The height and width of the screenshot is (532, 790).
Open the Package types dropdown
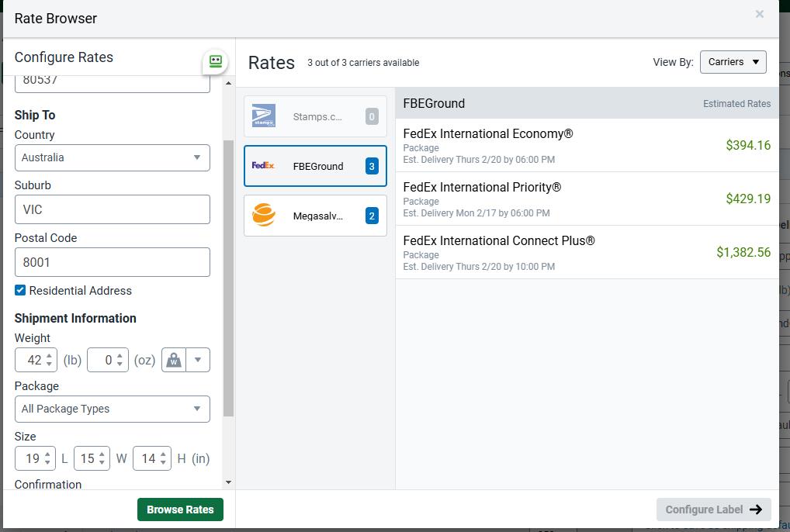[x=113, y=409]
